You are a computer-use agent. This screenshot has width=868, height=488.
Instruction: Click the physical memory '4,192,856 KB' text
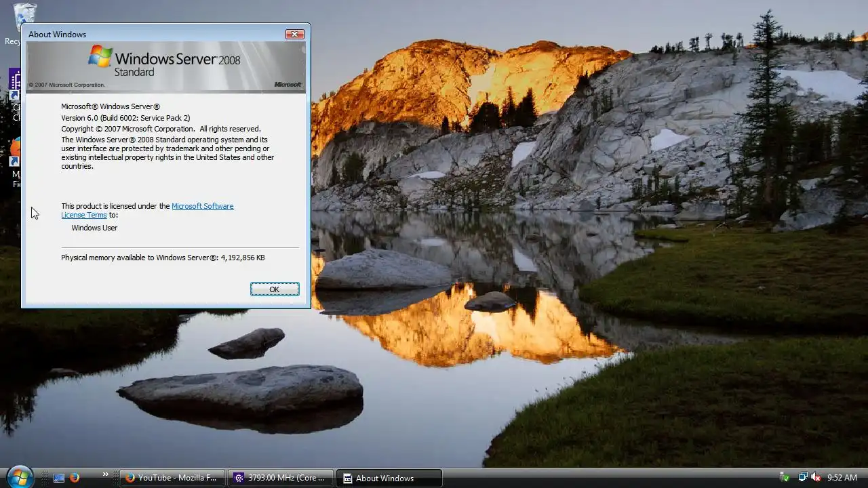click(x=243, y=258)
